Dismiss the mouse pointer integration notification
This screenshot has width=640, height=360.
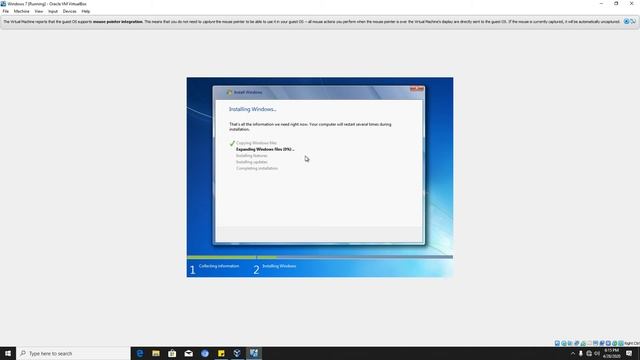626,22
